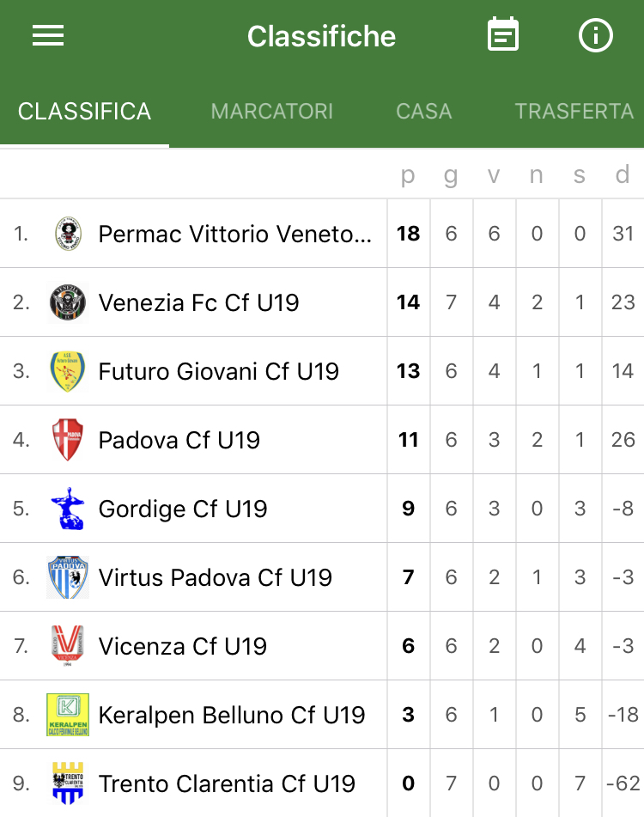The height and width of the screenshot is (817, 644).
Task: Select the goal difference column header d
Action: pos(623,174)
